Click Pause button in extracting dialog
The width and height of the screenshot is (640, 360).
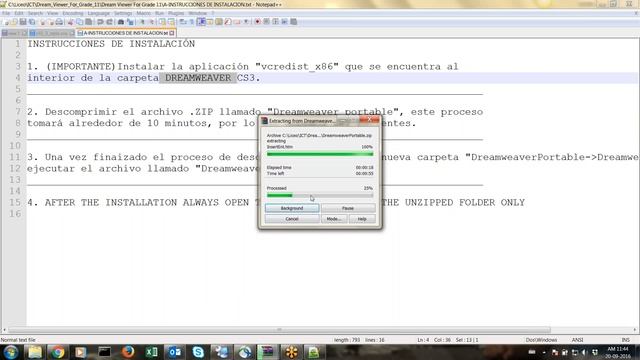coord(348,208)
